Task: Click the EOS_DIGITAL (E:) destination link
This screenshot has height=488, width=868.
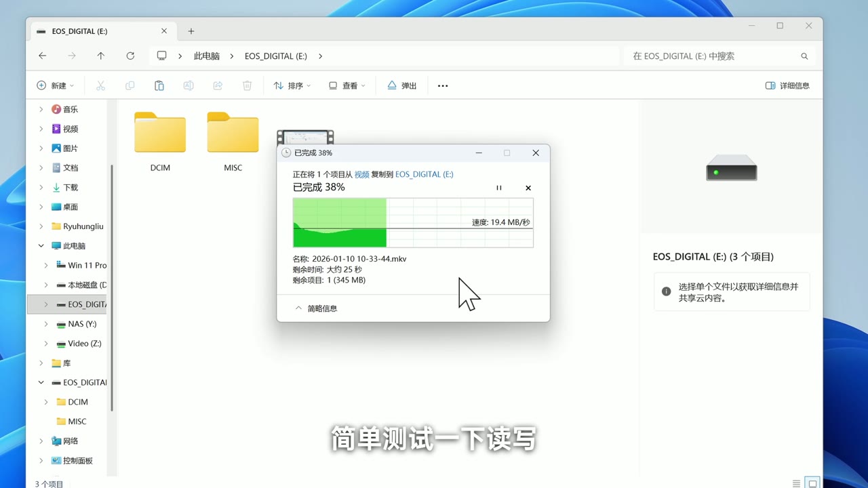Action: pyautogui.click(x=425, y=174)
